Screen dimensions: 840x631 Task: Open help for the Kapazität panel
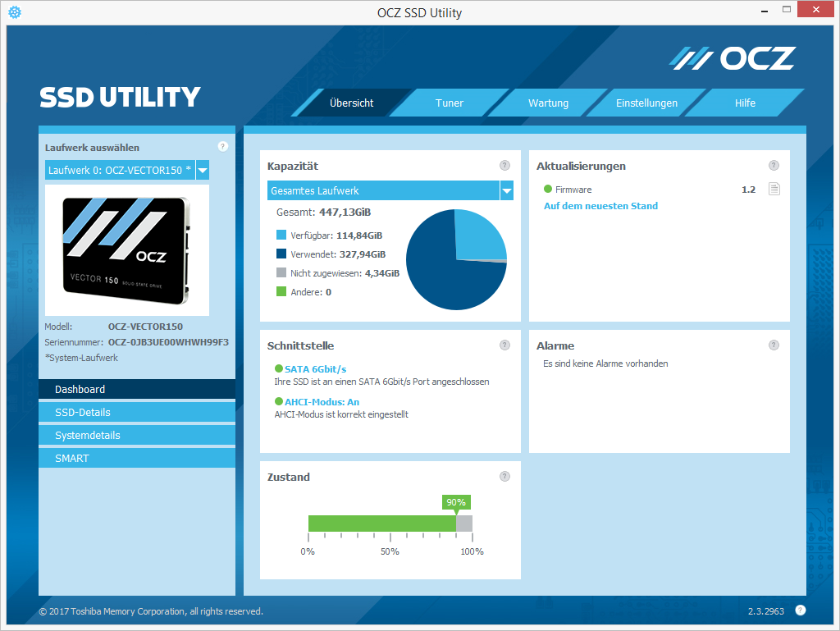point(504,165)
